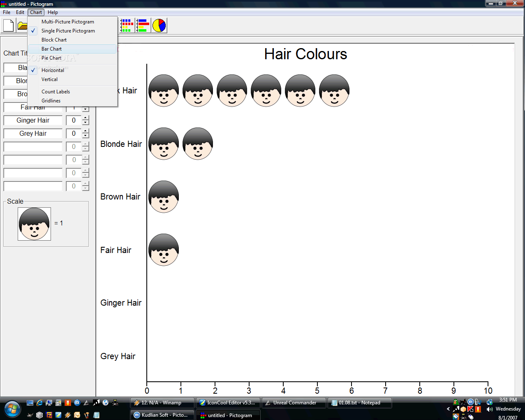The width and height of the screenshot is (525, 420).
Task: Click the Brown Hair face pictogram
Action: (164, 197)
